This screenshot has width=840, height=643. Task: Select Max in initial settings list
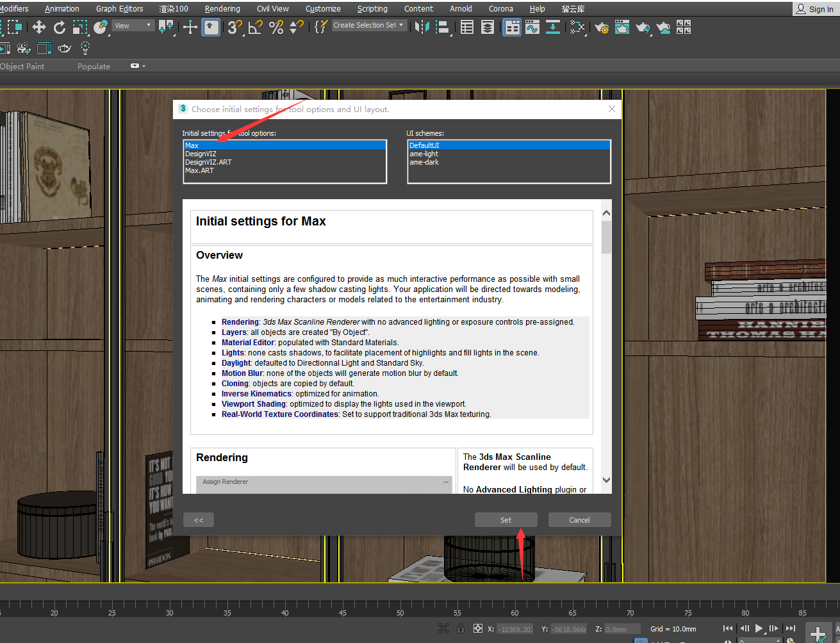pyautogui.click(x=284, y=145)
